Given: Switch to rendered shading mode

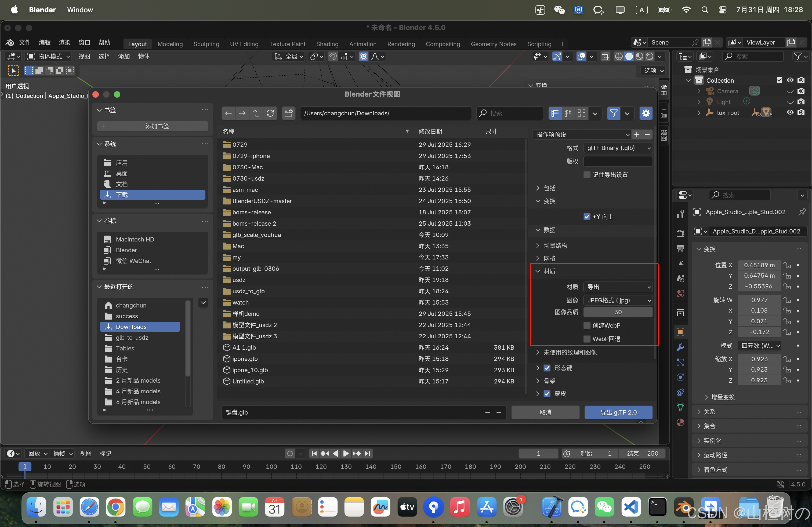Looking at the screenshot, I should 650,57.
